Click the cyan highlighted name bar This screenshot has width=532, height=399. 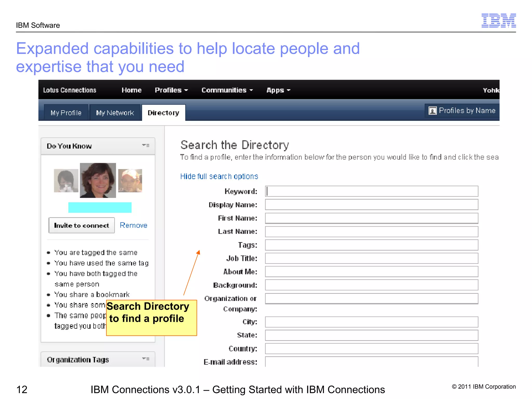coord(100,208)
